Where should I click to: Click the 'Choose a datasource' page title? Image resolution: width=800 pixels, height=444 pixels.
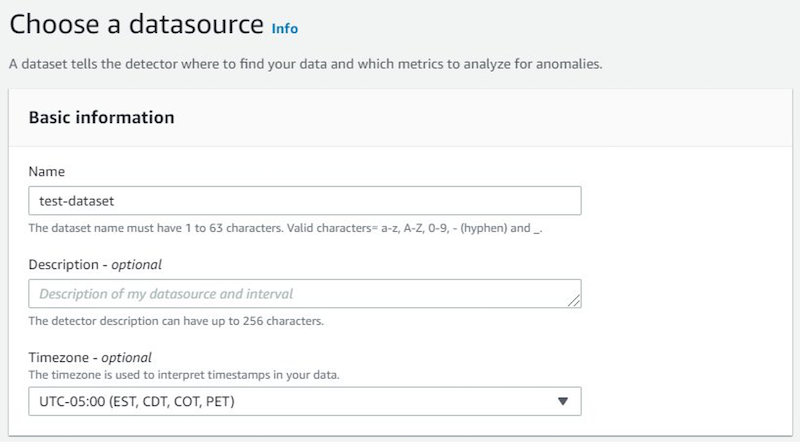[136, 26]
